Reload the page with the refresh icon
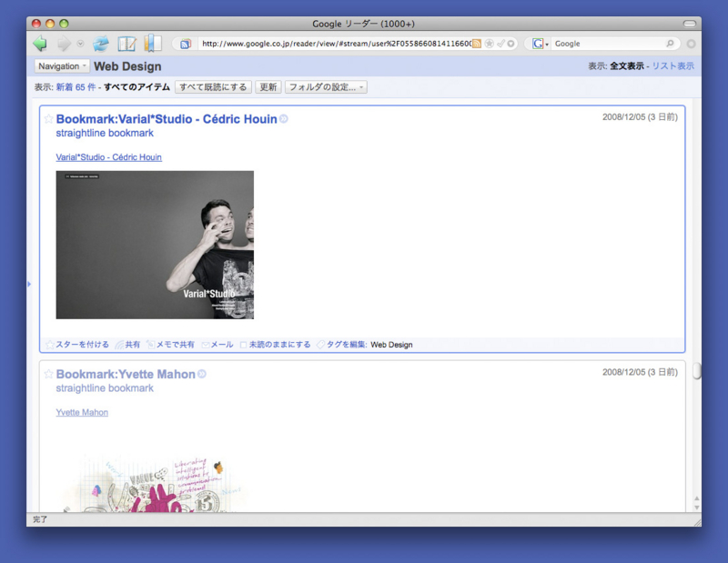728x563 pixels. tap(101, 44)
